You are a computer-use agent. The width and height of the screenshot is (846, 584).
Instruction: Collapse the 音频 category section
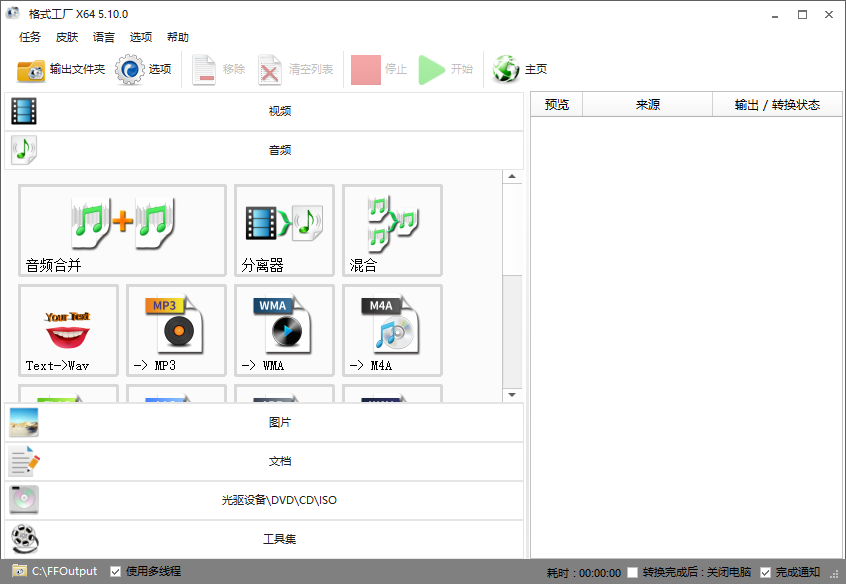click(264, 151)
